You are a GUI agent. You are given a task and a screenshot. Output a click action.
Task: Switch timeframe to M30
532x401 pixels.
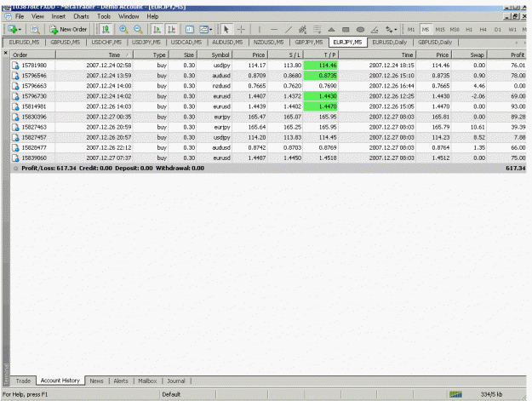point(455,30)
